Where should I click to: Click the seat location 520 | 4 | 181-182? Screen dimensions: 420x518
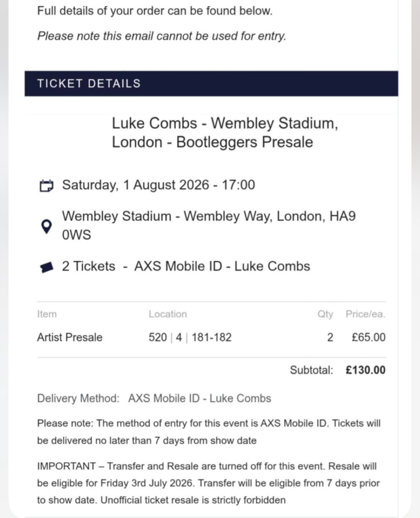click(190, 337)
